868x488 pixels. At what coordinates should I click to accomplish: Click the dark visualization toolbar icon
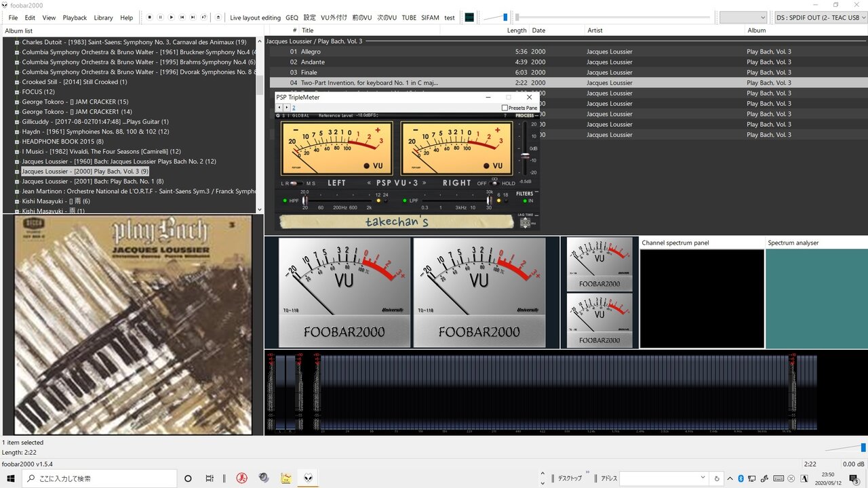469,18
